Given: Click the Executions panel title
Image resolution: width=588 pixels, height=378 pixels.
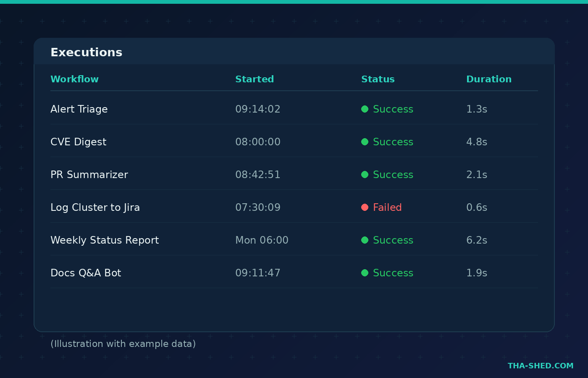Looking at the screenshot, I should (x=87, y=52).
